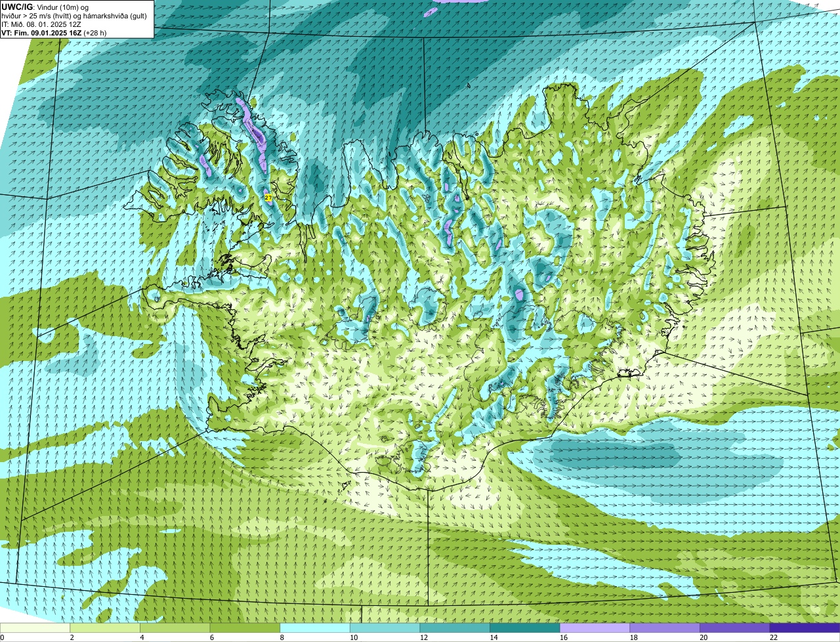This screenshot has width=840, height=642.
Task: Click the 'hviður > 25 m/s' description line
Action: tap(74, 16)
